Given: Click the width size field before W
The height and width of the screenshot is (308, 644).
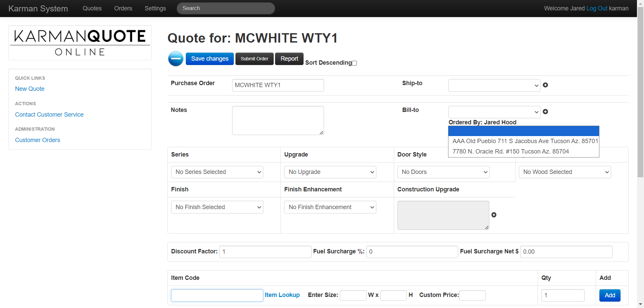Looking at the screenshot, I should coord(353,295).
